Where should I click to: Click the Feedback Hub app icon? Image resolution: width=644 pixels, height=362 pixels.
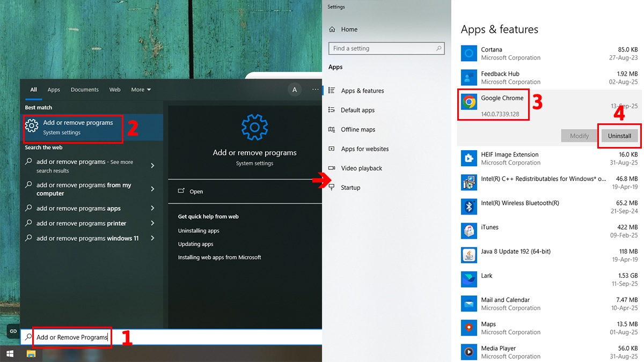(x=469, y=77)
